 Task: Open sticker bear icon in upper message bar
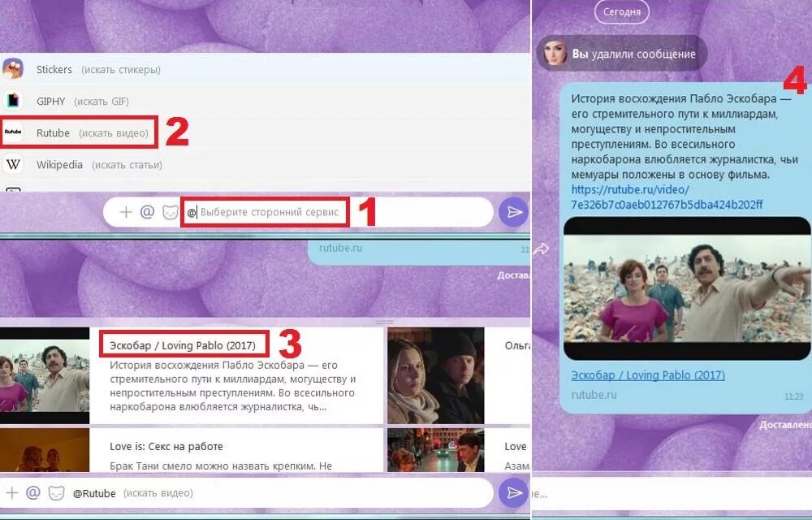tap(171, 212)
